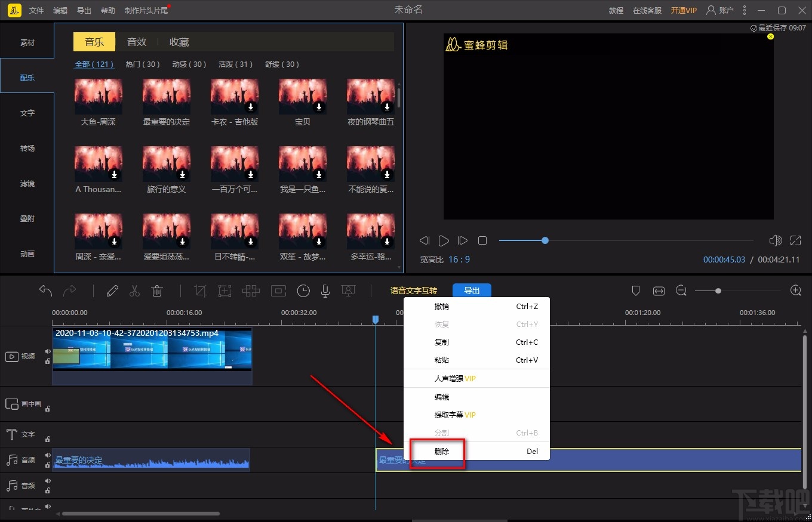Choose 撤销 from the context menu
Screen dimensions: 812x522
click(x=476, y=307)
